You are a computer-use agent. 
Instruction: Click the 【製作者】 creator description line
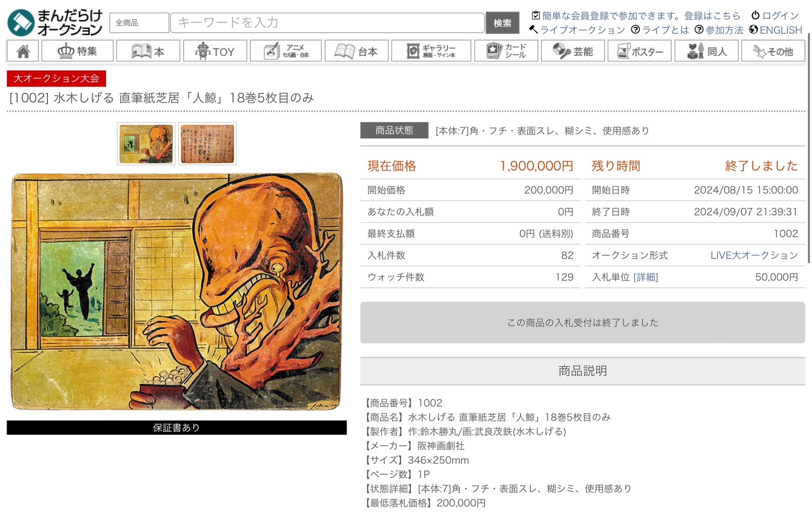[464, 432]
